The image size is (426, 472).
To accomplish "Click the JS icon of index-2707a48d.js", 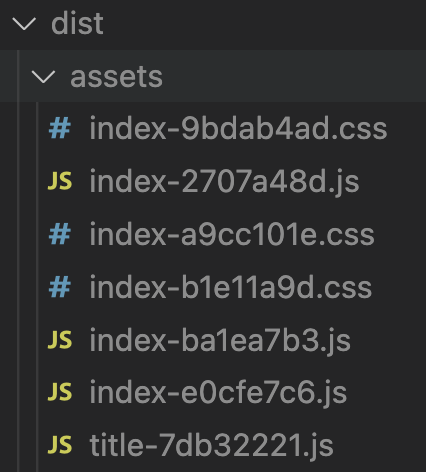I will [60, 181].
